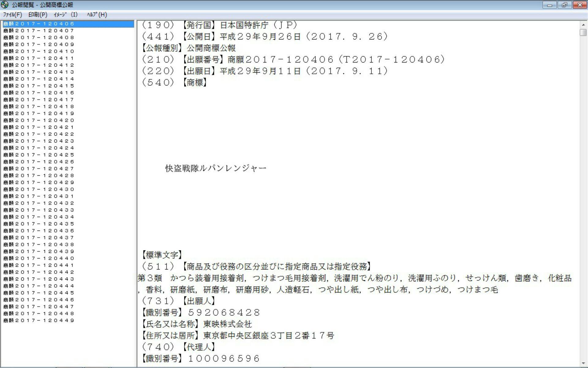Click the document scrollbar down arrow
Screen dimensions: 588x368
[x=583, y=363]
